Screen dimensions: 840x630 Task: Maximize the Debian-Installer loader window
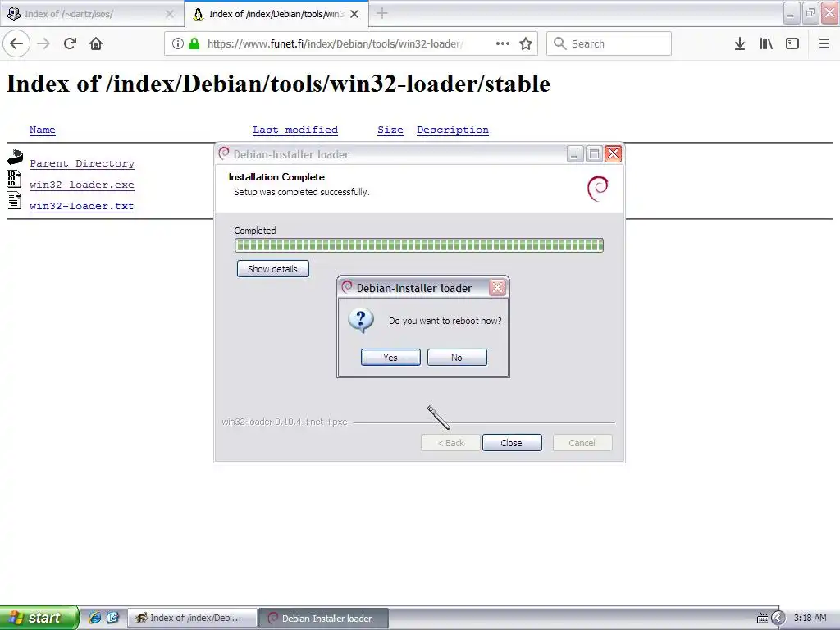(x=594, y=154)
